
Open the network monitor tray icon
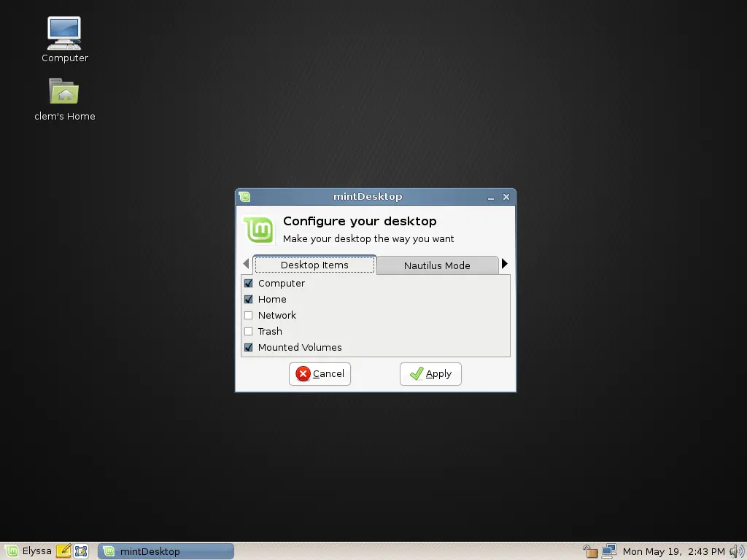(x=609, y=551)
